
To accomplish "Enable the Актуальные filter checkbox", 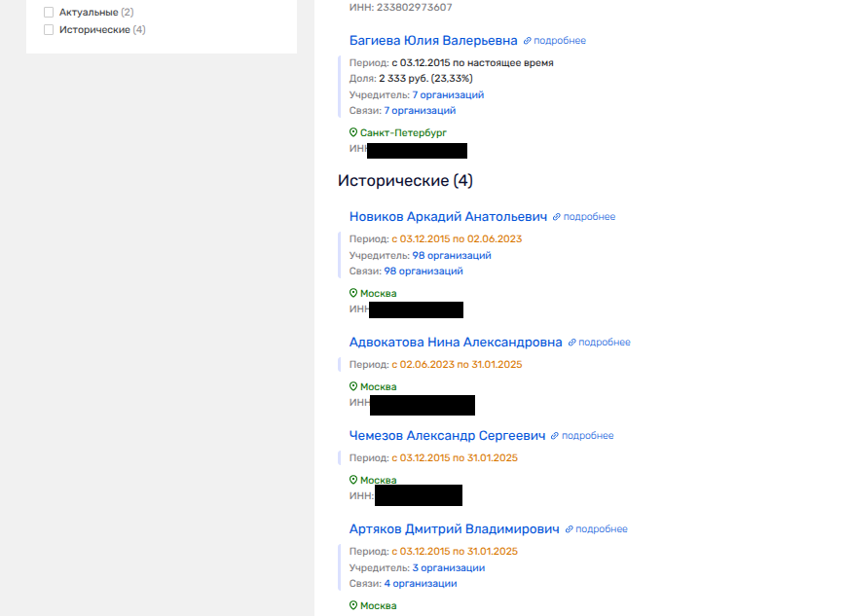I will 49,13.
